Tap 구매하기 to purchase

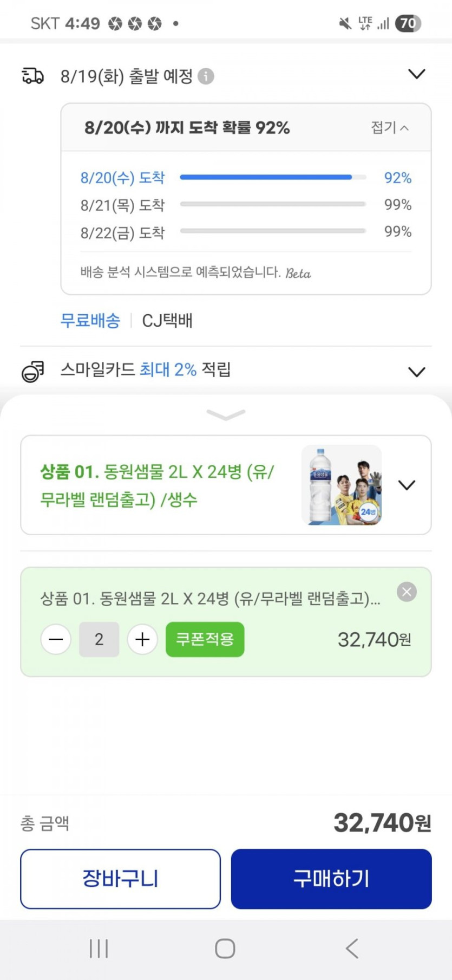(x=331, y=879)
